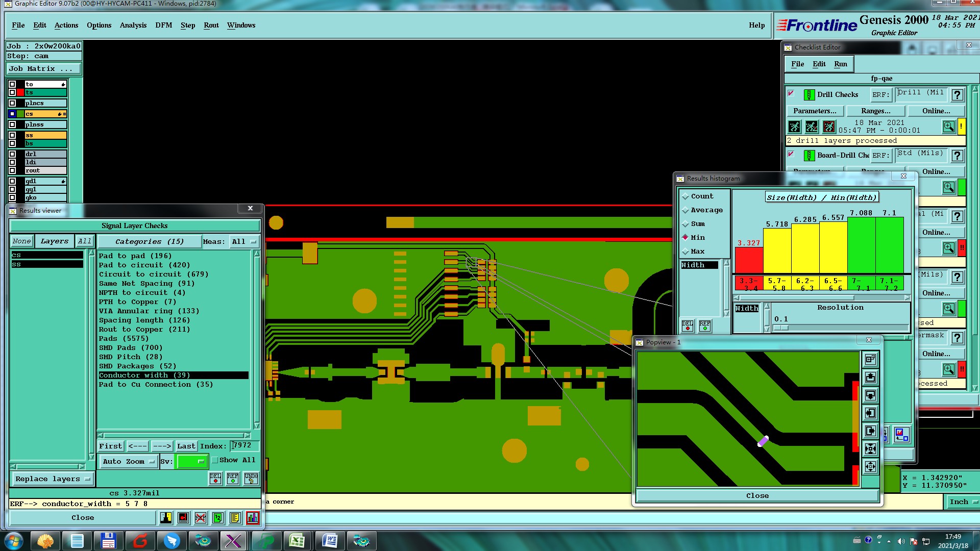Click the pan up icon in Popview
This screenshot has width=980, height=551.
[870, 378]
